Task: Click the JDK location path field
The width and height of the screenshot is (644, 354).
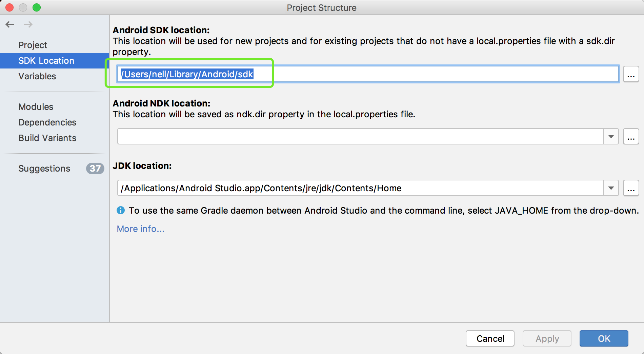Action: (x=361, y=188)
